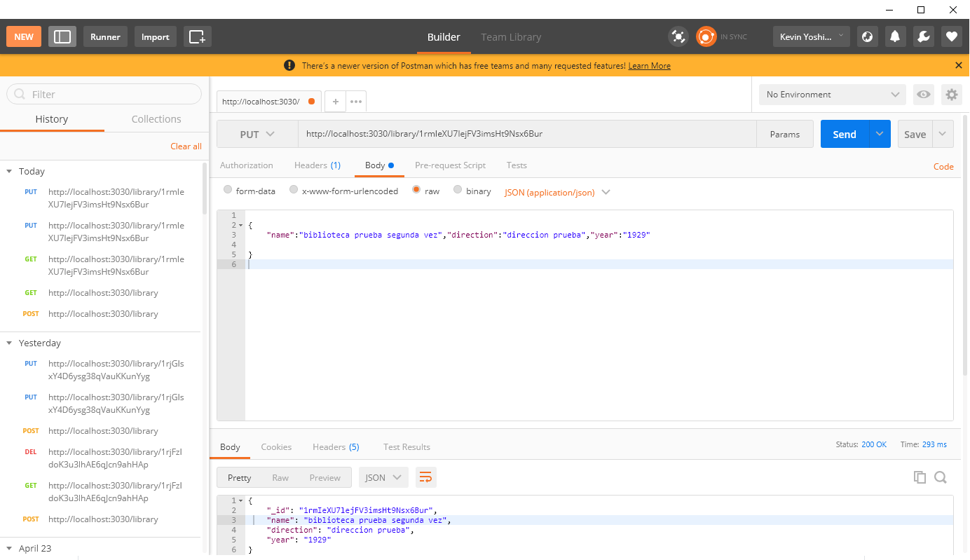The image size is (970, 560).
Task: Open the PUT method dropdown
Action: tap(257, 134)
